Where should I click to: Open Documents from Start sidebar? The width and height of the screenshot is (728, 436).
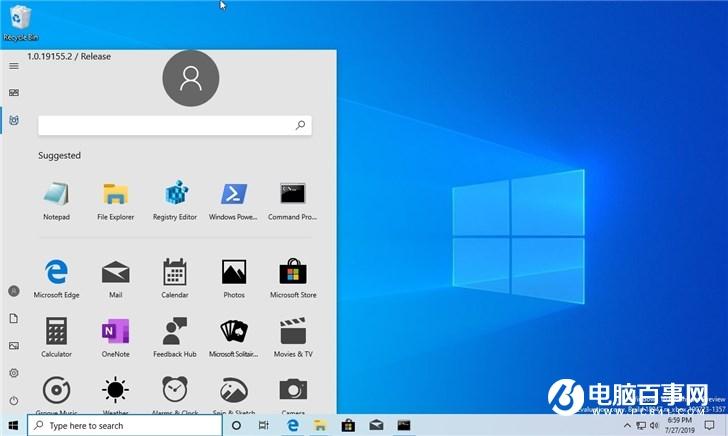[x=14, y=319]
